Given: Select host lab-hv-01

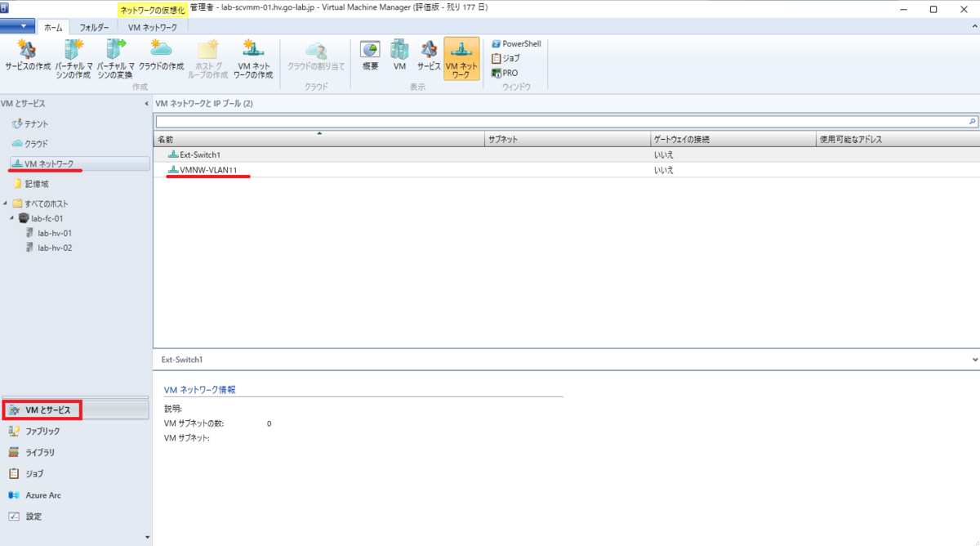Looking at the screenshot, I should (50, 233).
